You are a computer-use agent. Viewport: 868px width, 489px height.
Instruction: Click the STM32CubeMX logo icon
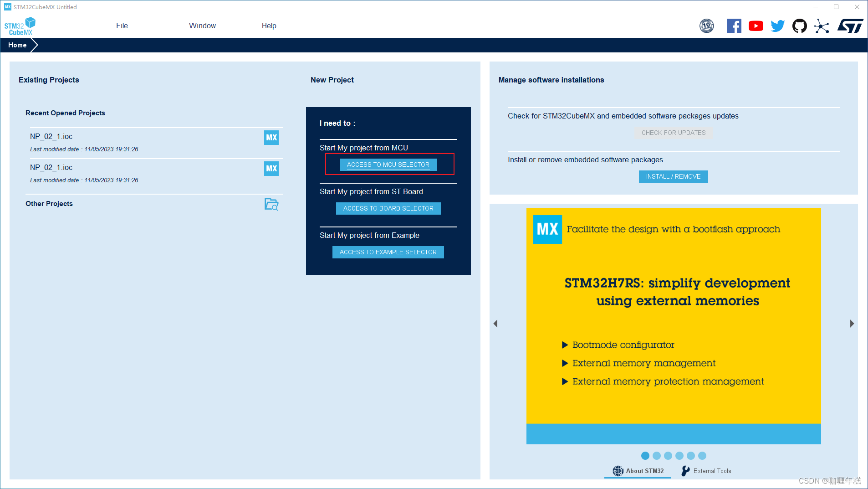pos(20,26)
